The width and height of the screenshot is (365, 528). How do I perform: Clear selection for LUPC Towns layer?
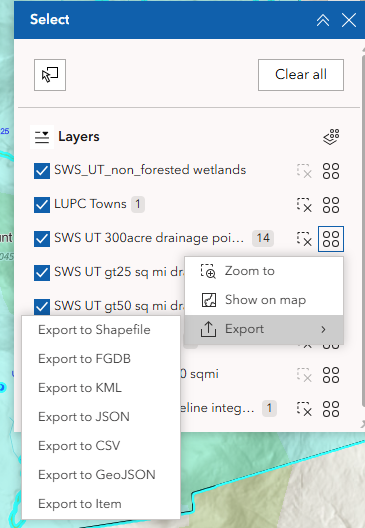(304, 205)
